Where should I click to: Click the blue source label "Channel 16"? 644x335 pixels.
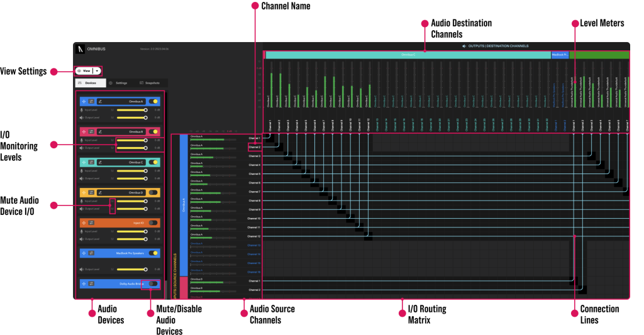point(254,272)
